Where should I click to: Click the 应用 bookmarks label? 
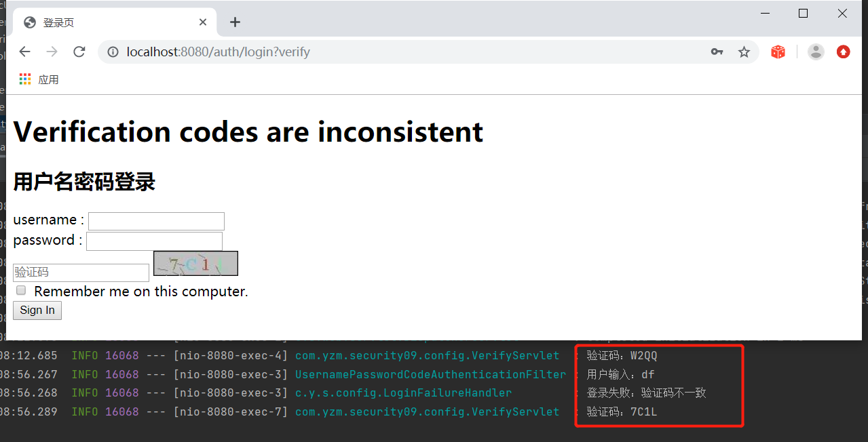click(48, 79)
